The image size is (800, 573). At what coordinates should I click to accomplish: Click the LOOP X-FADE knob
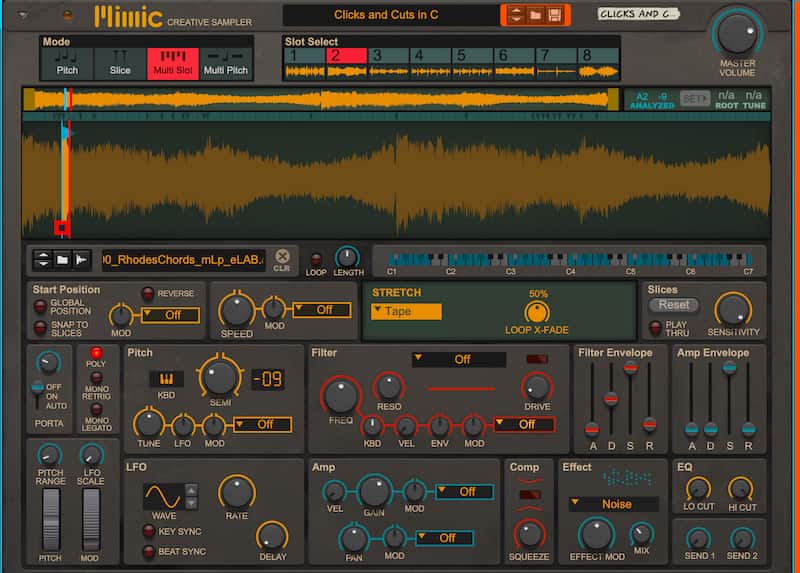coord(537,312)
